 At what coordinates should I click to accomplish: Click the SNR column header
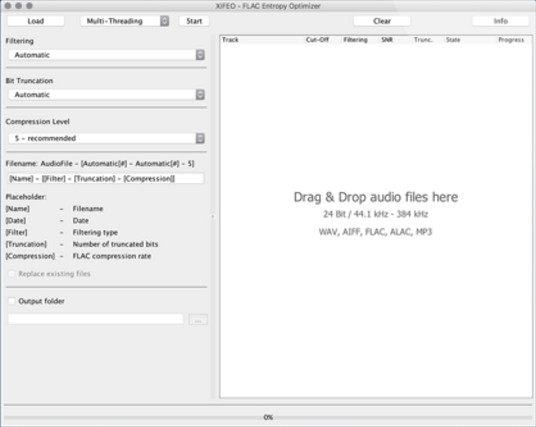click(387, 40)
